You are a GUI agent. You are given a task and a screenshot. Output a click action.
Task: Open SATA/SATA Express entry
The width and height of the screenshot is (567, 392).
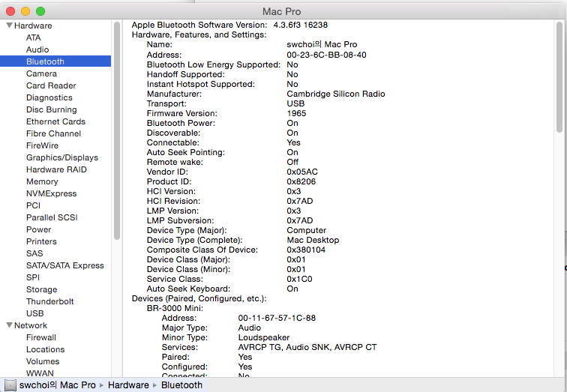[x=64, y=265]
